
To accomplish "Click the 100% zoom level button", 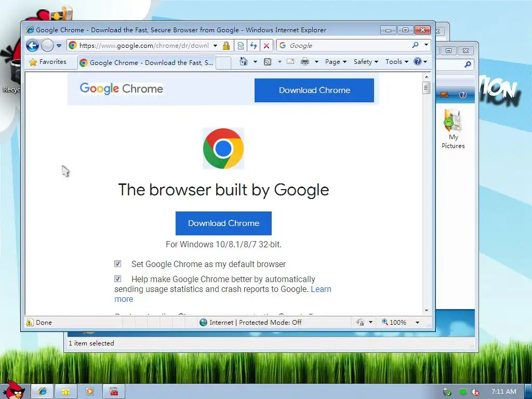I will [394, 322].
